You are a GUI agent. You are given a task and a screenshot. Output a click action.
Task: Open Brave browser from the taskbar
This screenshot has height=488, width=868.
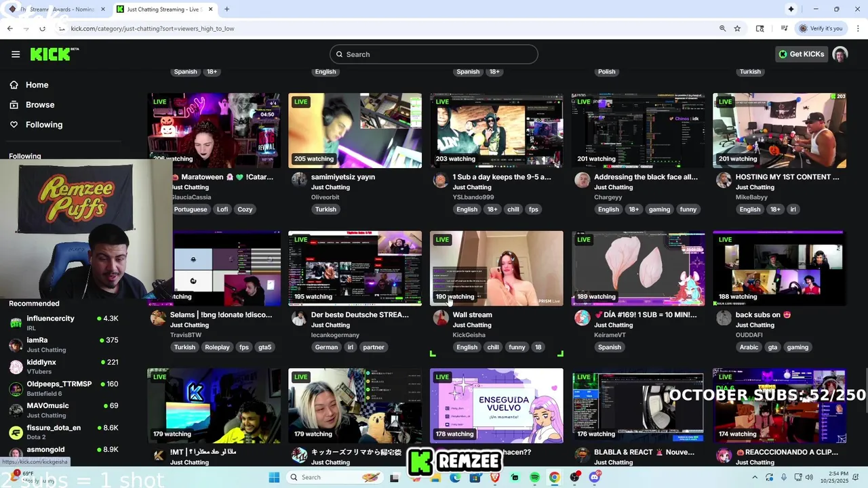tap(495, 477)
